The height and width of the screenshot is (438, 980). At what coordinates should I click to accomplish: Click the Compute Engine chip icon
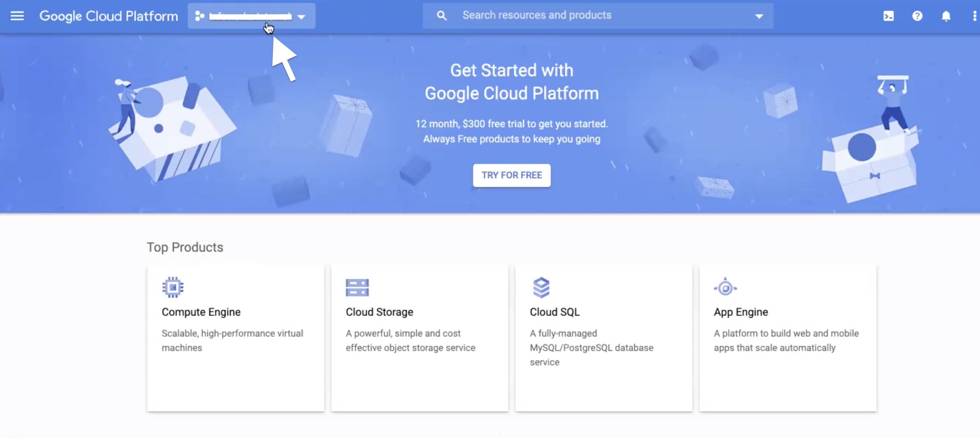tap(173, 287)
